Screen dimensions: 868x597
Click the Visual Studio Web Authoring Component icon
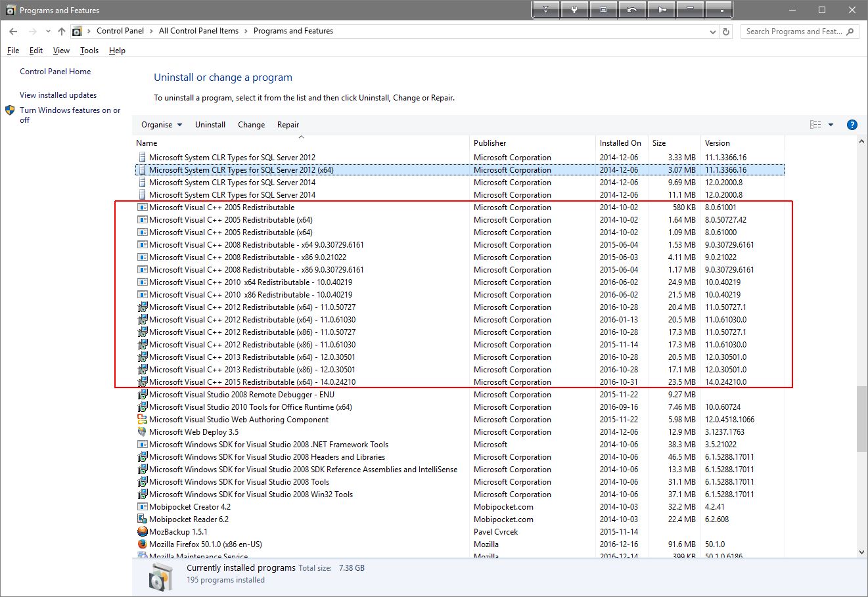pyautogui.click(x=143, y=420)
